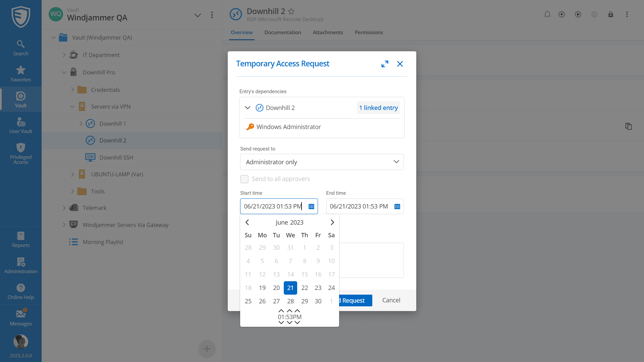This screenshot has height=362, width=644.
Task: Open the End time calendar icon
Action: pos(397,206)
